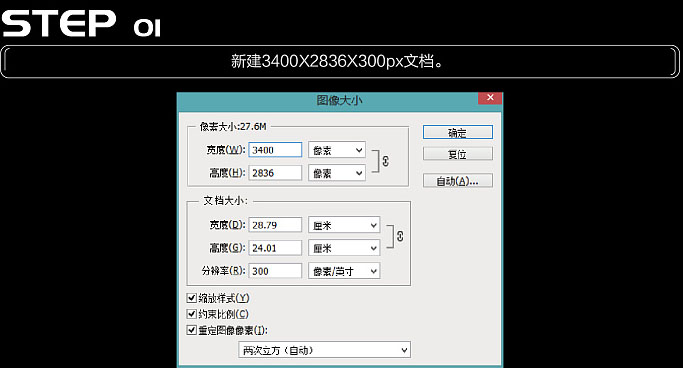Open the pixel height unit dropdown
Viewport: 683px width, 368px height.
pyautogui.click(x=337, y=173)
